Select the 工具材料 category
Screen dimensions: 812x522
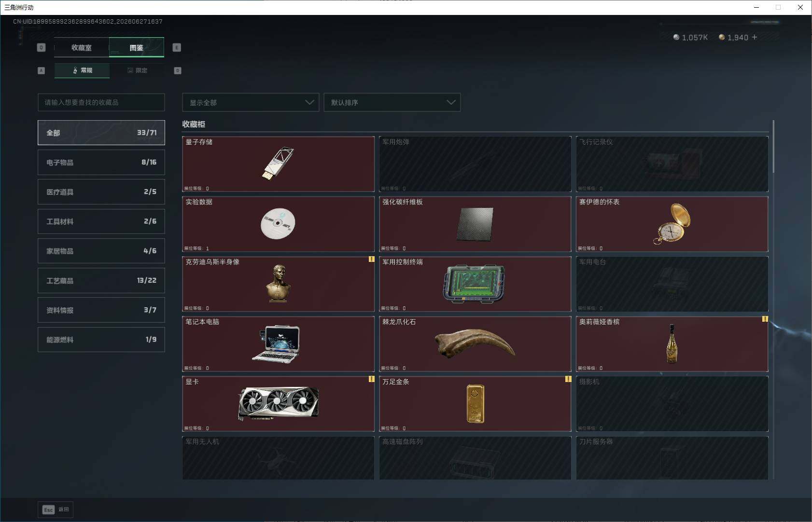pos(101,221)
